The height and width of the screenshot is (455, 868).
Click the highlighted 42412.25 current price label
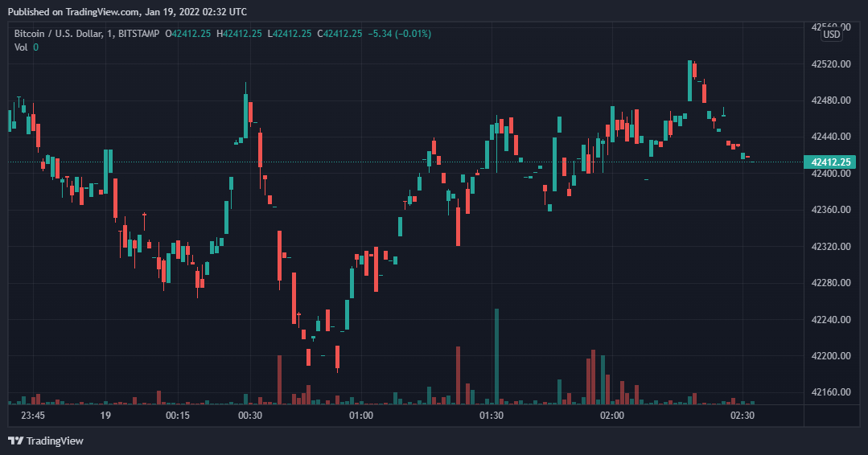(831, 162)
